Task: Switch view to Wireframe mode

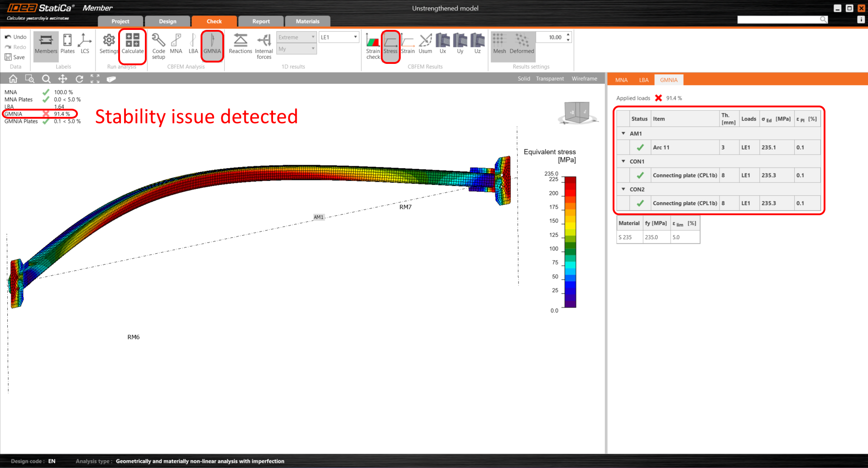Action: 584,79
